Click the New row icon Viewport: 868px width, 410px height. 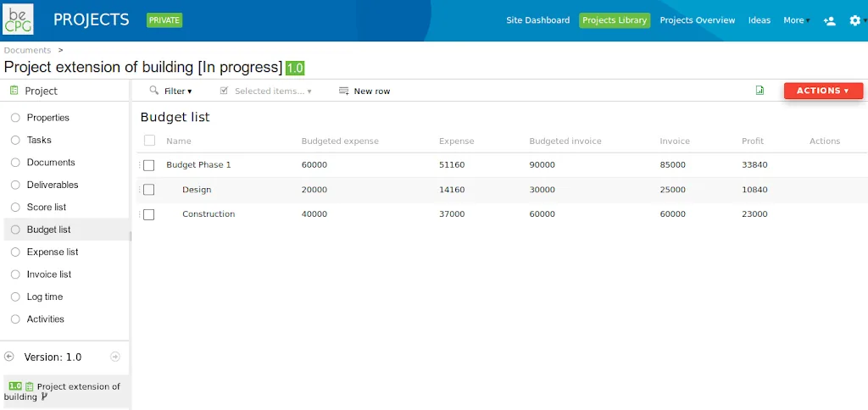[344, 91]
